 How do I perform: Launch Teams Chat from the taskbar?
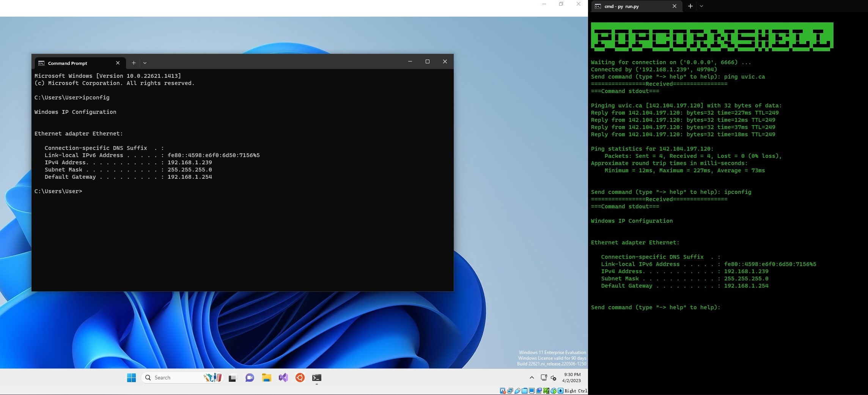click(250, 378)
